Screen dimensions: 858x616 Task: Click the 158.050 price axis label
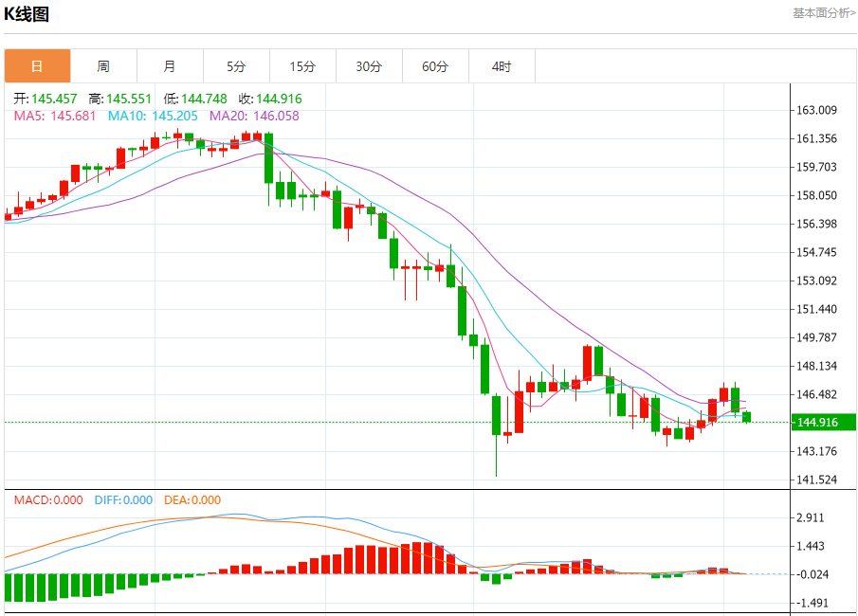[x=816, y=196]
